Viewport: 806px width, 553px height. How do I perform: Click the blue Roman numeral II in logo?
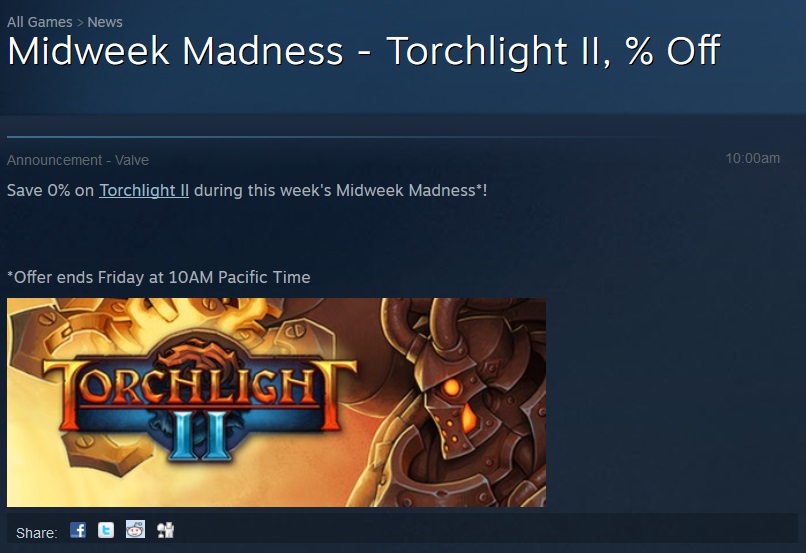click(198, 435)
